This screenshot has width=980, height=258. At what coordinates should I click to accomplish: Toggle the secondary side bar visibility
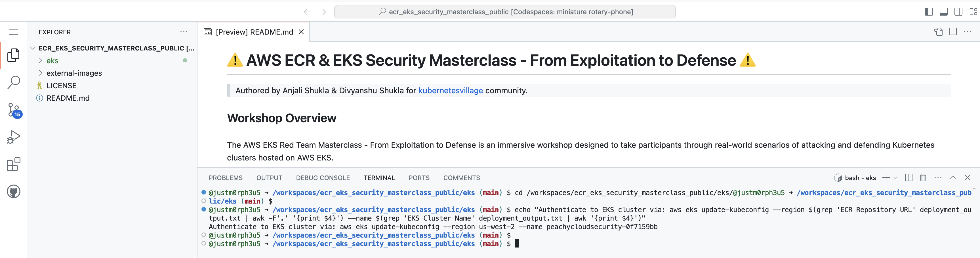958,12
